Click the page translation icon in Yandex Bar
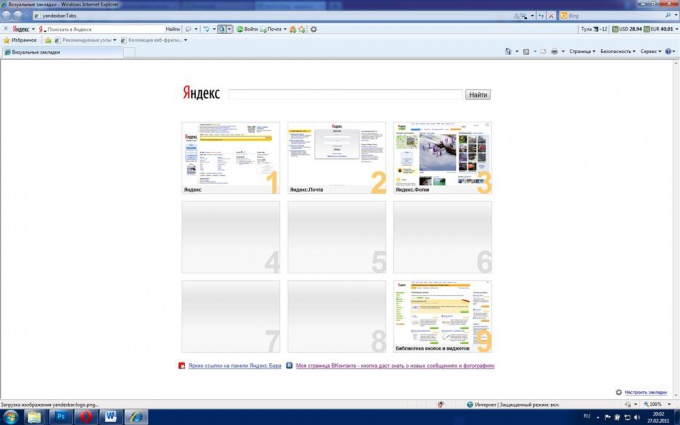The width and height of the screenshot is (680, 425). coord(207,29)
